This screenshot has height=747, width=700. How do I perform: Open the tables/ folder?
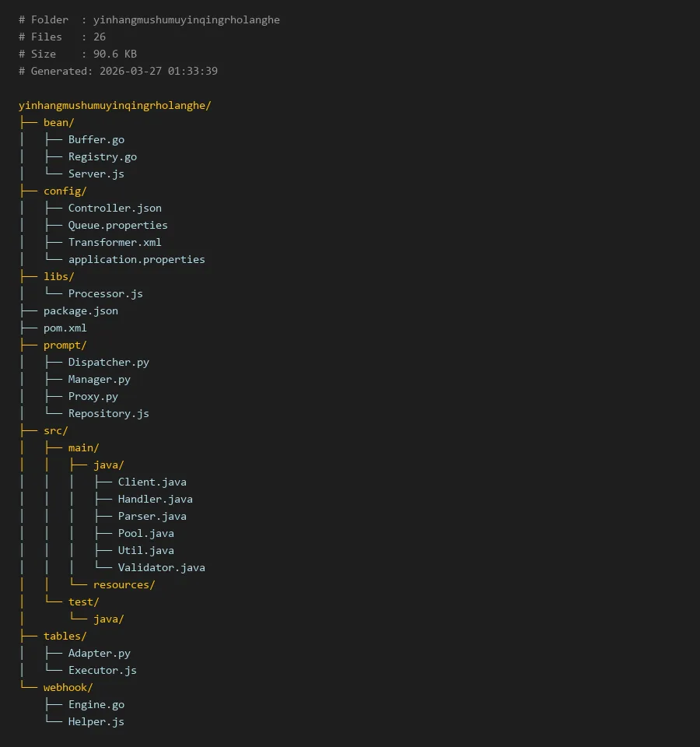(x=65, y=636)
